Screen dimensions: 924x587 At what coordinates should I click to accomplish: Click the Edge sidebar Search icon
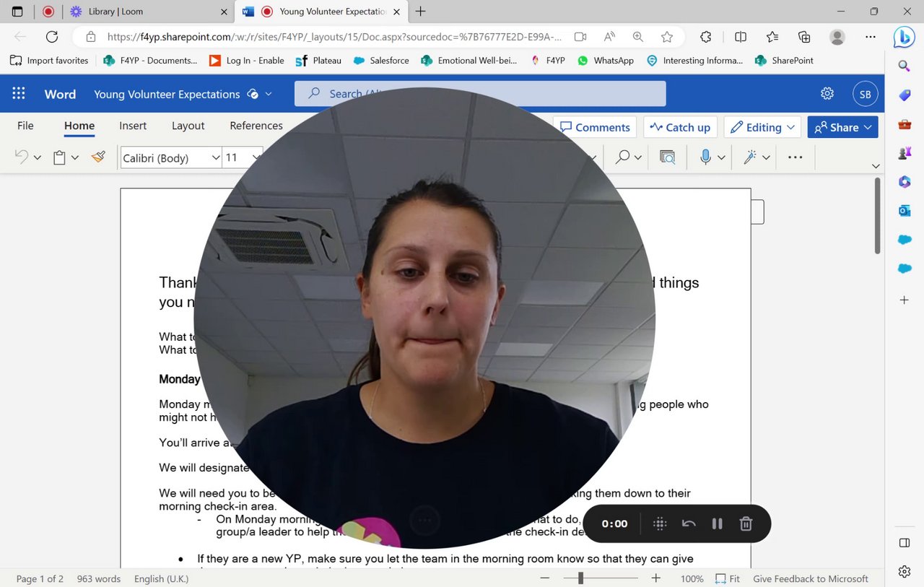904,66
